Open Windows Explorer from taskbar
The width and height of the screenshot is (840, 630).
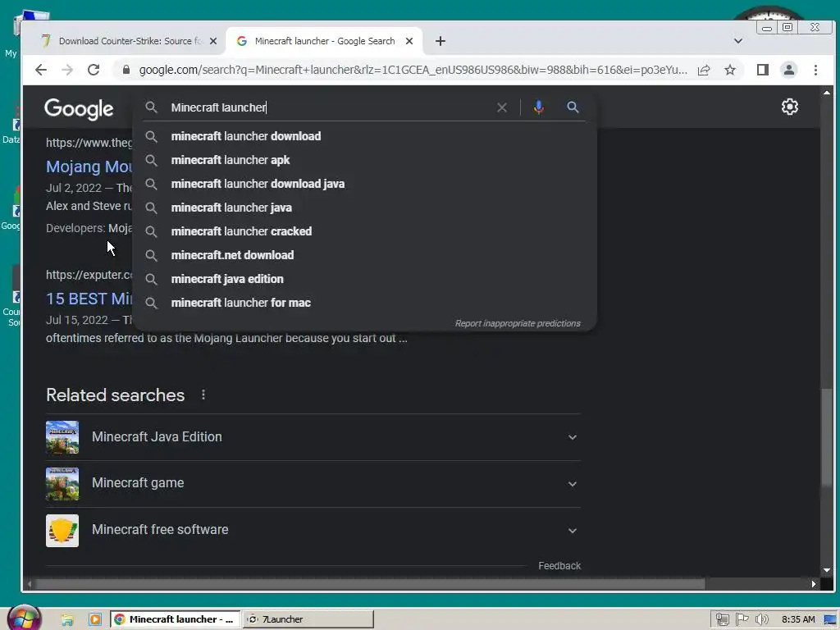67,620
